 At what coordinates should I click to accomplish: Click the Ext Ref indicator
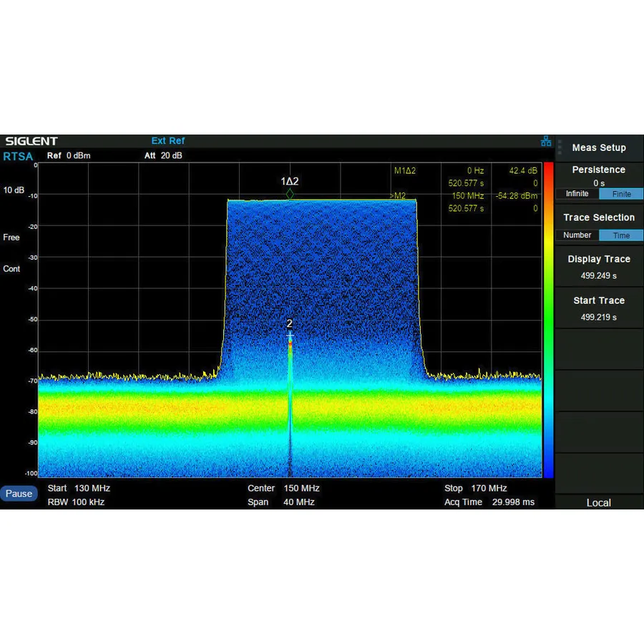167,141
